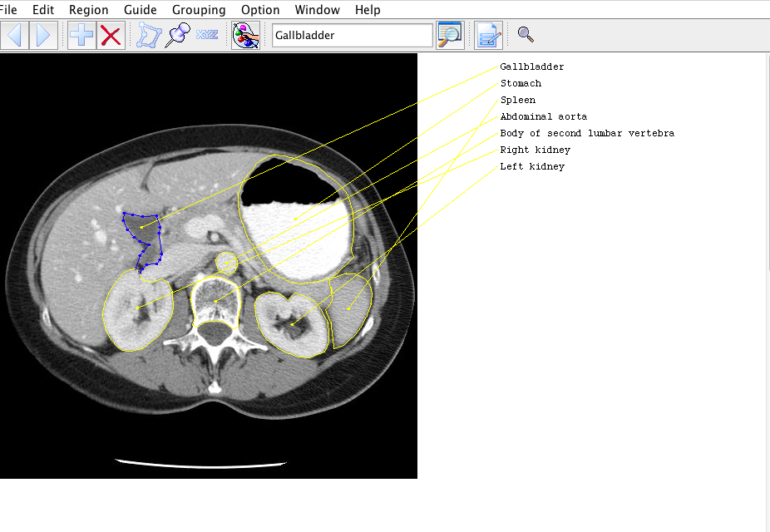Open the Help menu
770x532 pixels.
(x=368, y=10)
